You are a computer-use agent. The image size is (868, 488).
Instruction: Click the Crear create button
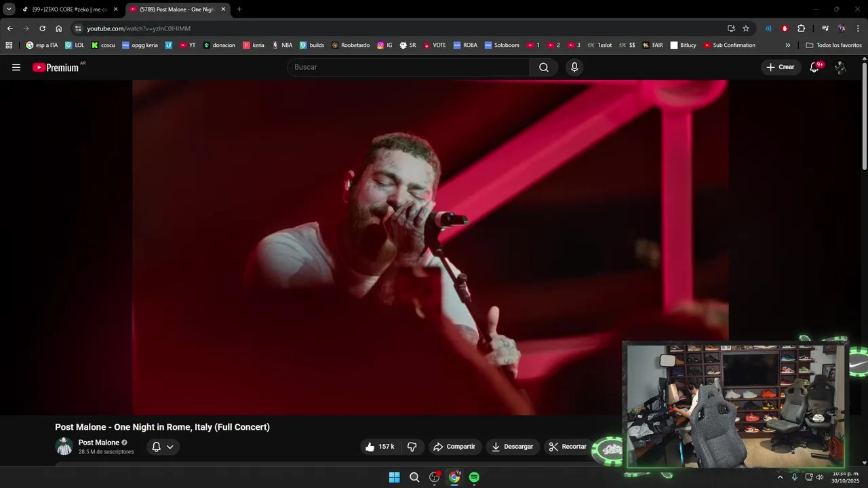pyautogui.click(x=781, y=67)
